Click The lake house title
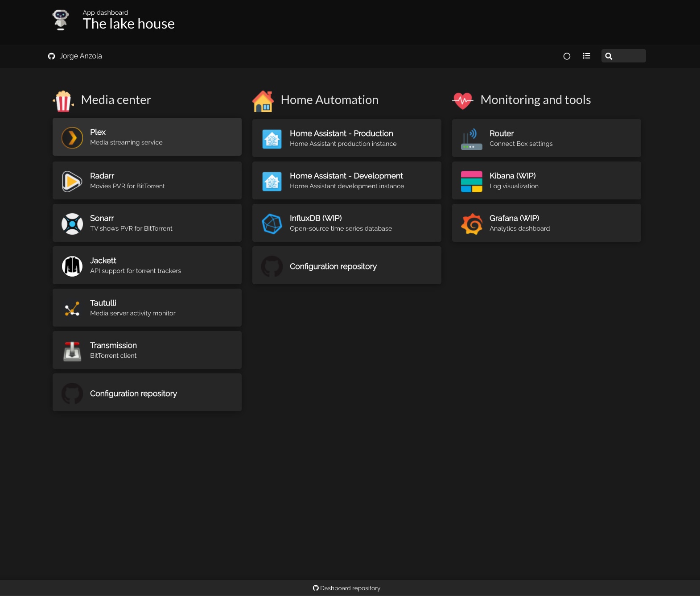This screenshot has height=596, width=700. coord(129,24)
